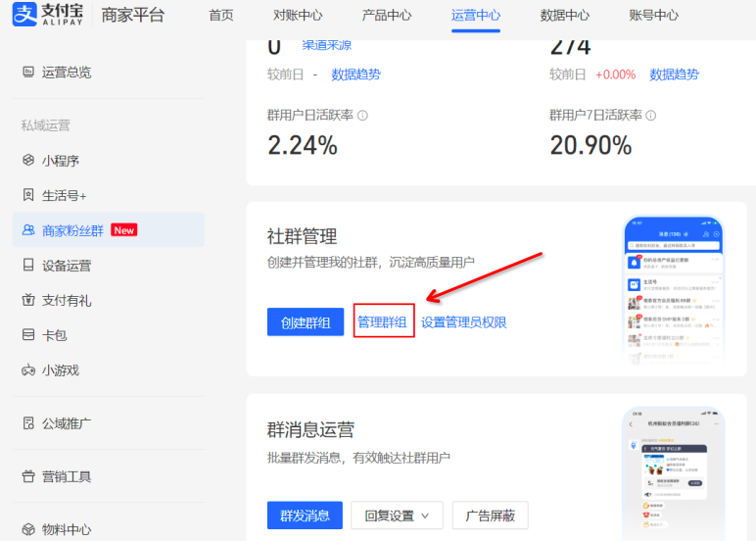756x541 pixels.
Task: Open 卡包 sidebar icon
Action: point(28,335)
